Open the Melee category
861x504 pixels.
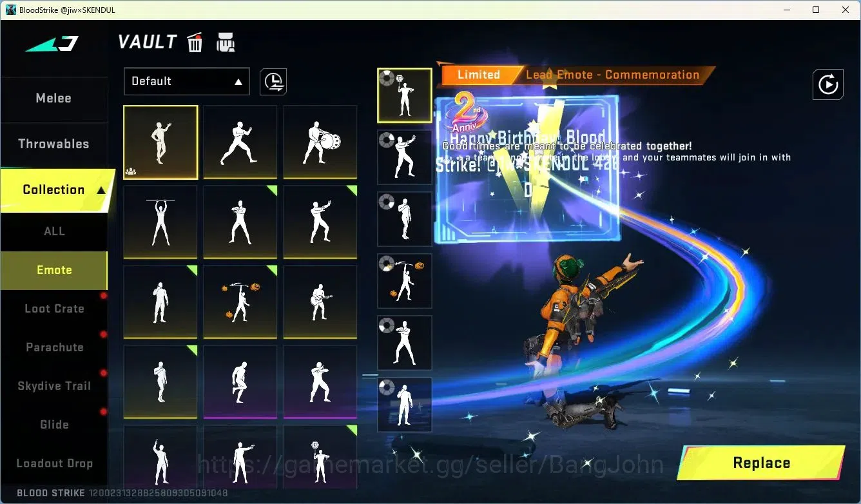pyautogui.click(x=54, y=99)
